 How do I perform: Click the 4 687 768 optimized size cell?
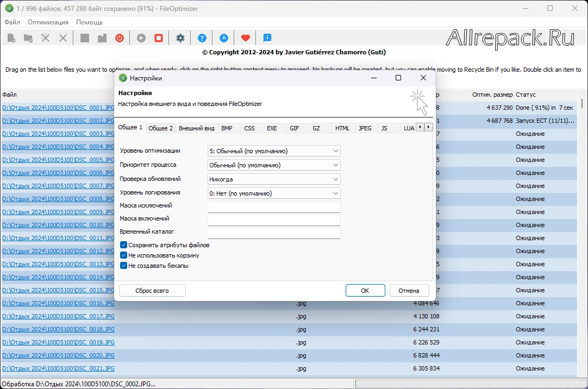pyautogui.click(x=499, y=121)
